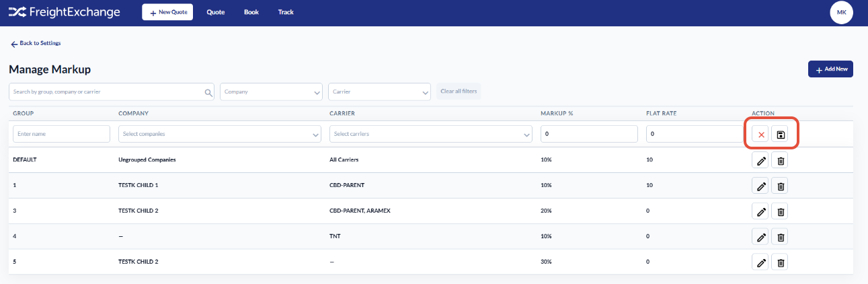
Task: Open the Book menu
Action: coord(251,12)
